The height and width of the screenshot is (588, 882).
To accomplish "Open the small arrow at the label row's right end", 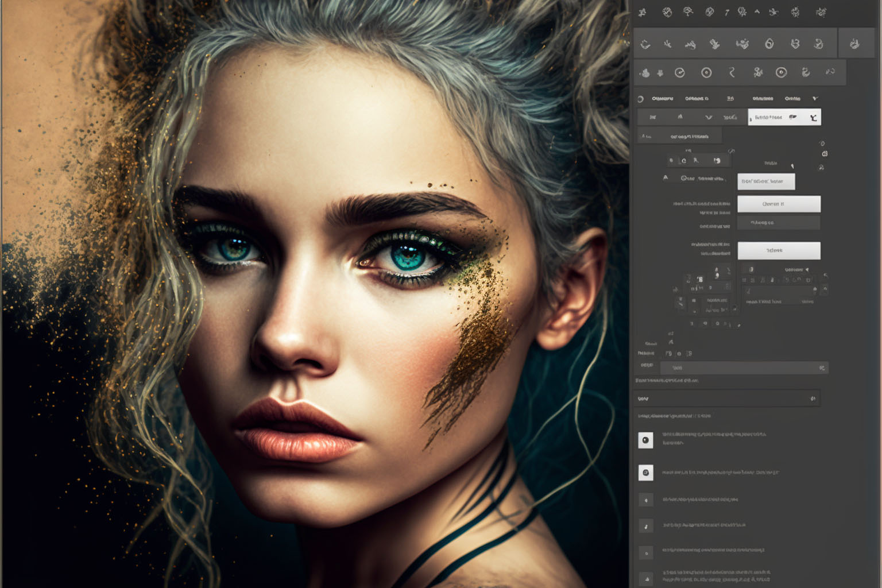I will (x=815, y=99).
